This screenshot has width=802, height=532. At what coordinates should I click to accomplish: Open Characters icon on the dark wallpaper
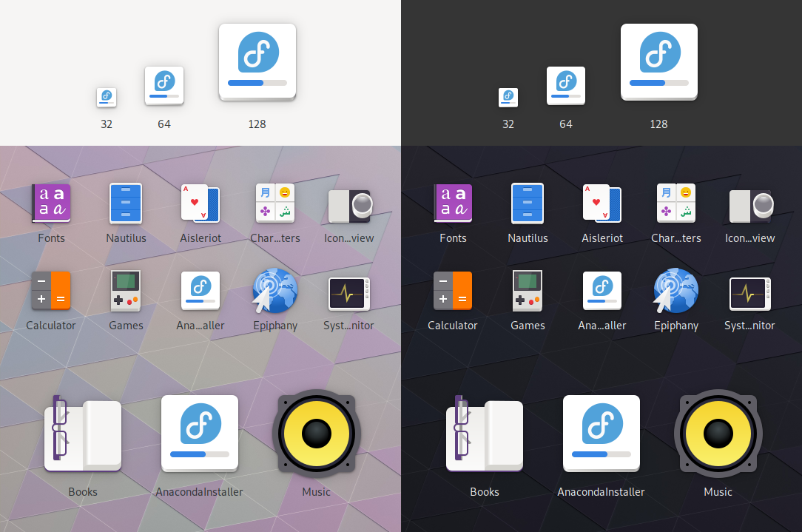pyautogui.click(x=676, y=203)
